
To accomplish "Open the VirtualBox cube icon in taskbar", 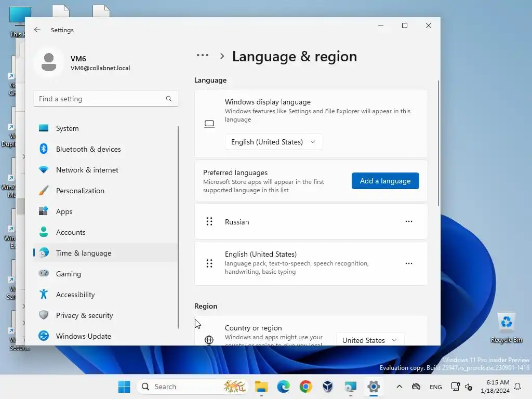I will pyautogui.click(x=328, y=387).
